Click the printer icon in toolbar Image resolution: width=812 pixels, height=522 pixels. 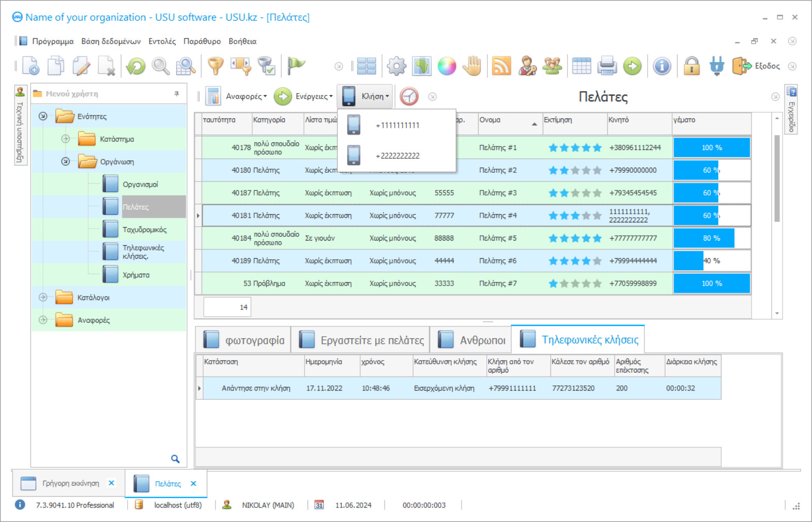607,66
